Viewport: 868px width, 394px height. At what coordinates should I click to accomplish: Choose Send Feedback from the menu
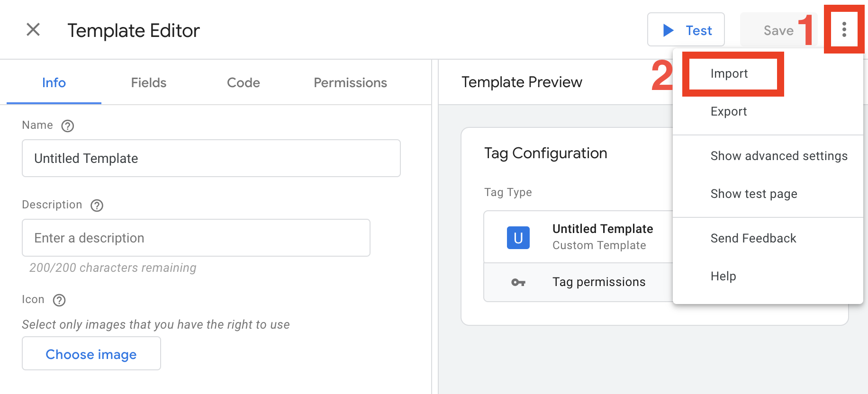753,239
